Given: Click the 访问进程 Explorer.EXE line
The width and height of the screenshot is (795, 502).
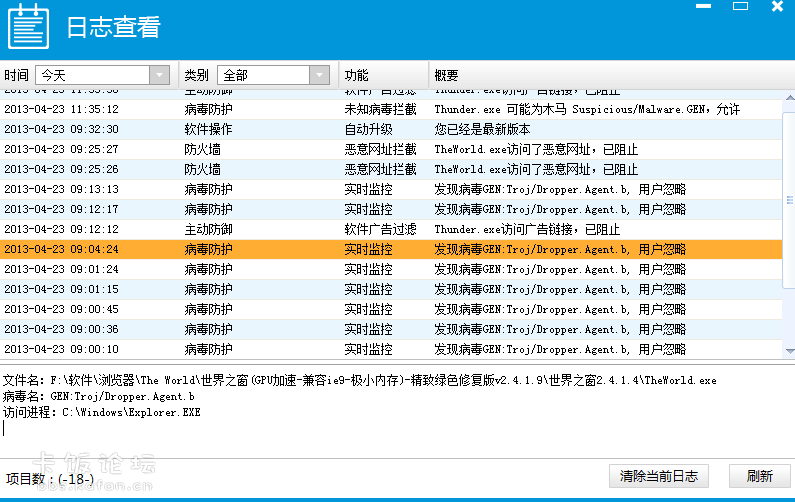Looking at the screenshot, I should tap(101, 412).
